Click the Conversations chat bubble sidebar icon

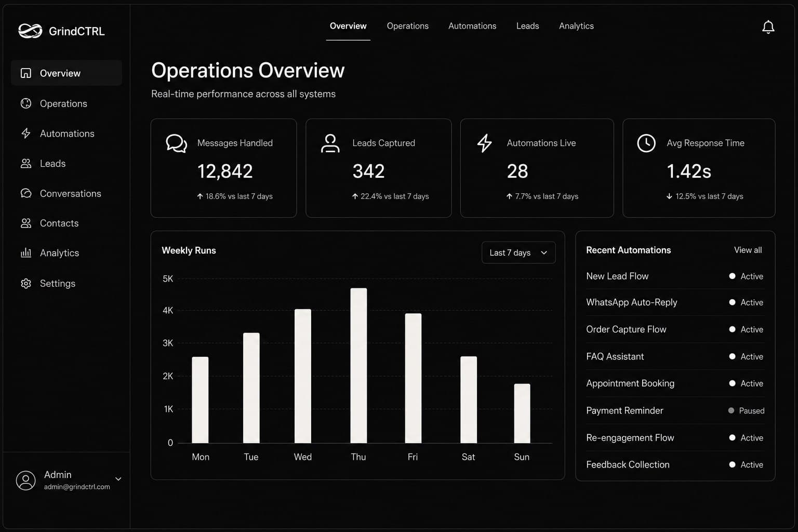[26, 193]
